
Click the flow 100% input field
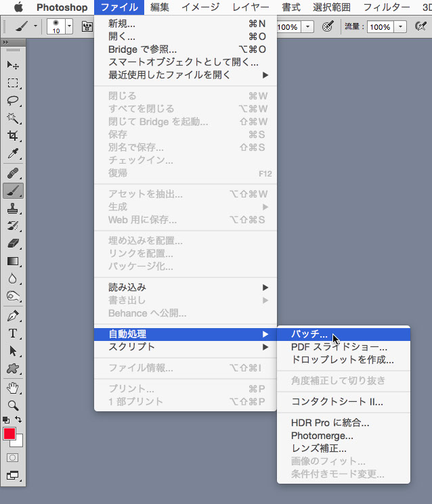381,27
